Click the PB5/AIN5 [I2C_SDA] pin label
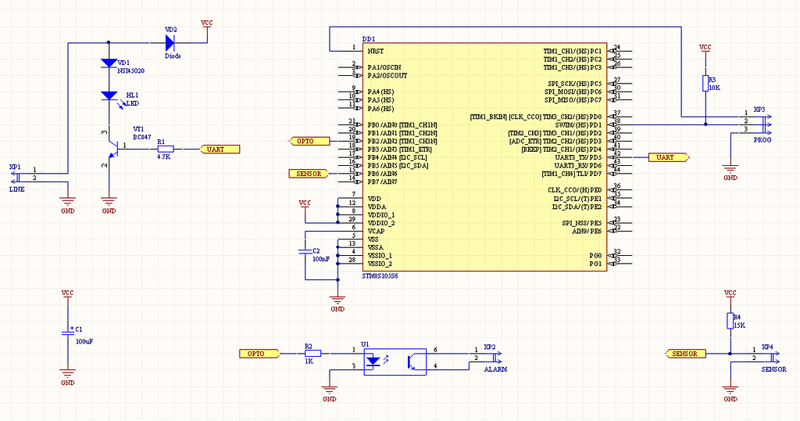 pos(398,166)
